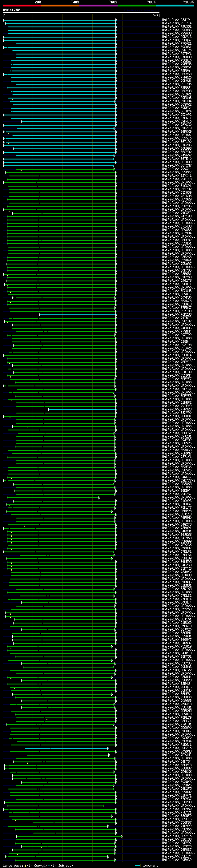The height and width of the screenshot is (868, 197).
Task: Open hit UniRef100_A9RQG7
Action: click(176, 40)
